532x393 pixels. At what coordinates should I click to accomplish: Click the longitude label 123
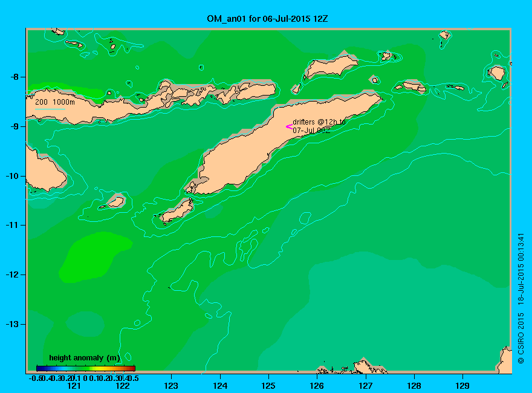(x=171, y=386)
